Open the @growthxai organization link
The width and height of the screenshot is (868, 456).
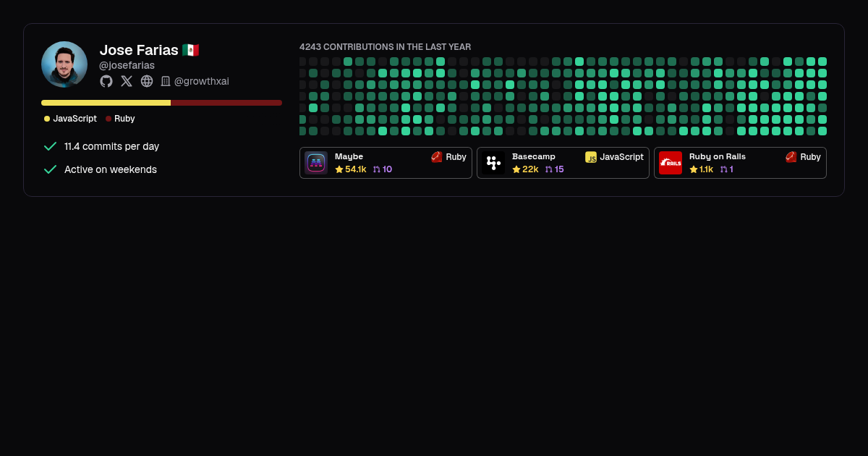[202, 81]
